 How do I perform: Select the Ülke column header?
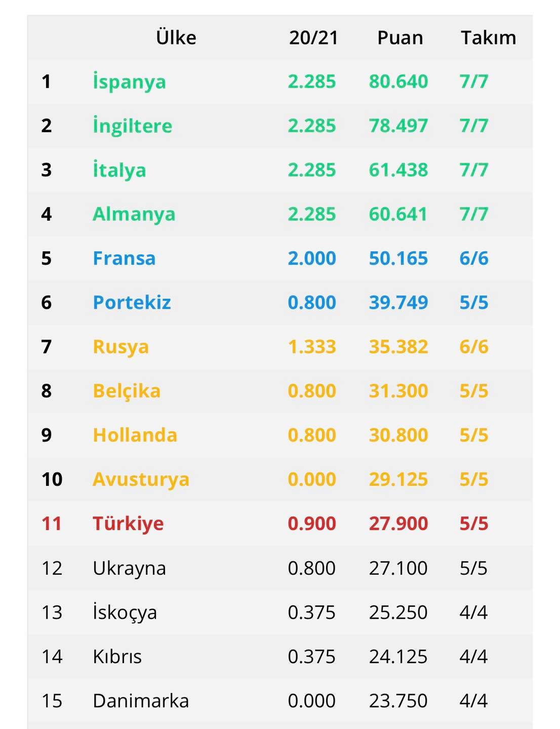[x=176, y=37]
